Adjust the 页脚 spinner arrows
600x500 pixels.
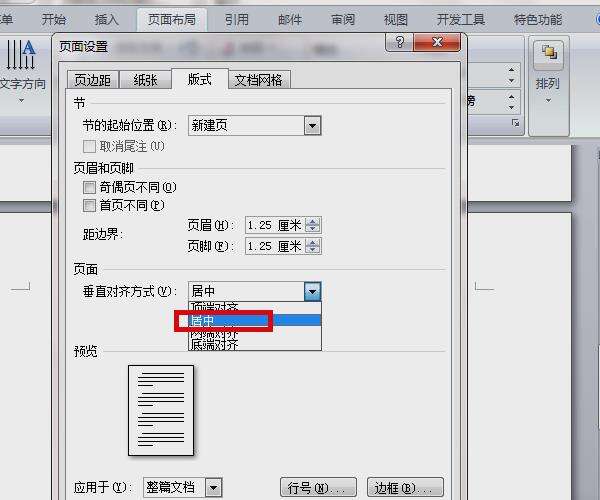(313, 246)
